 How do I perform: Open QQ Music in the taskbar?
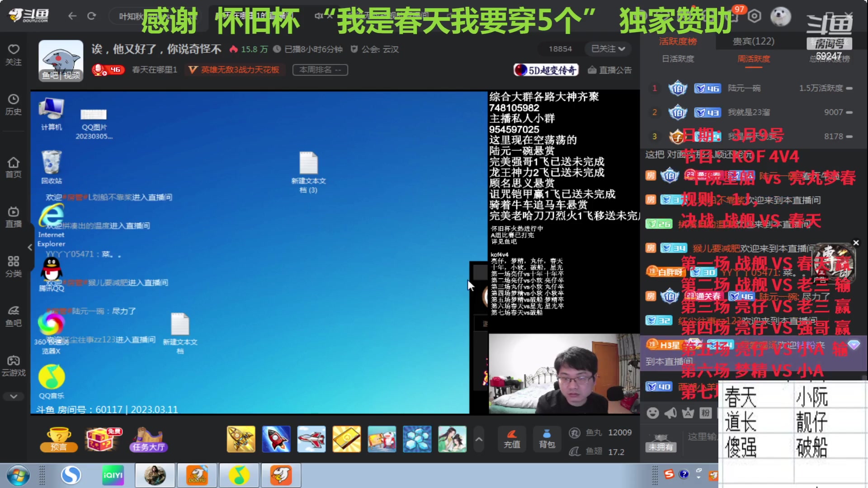[x=239, y=475]
